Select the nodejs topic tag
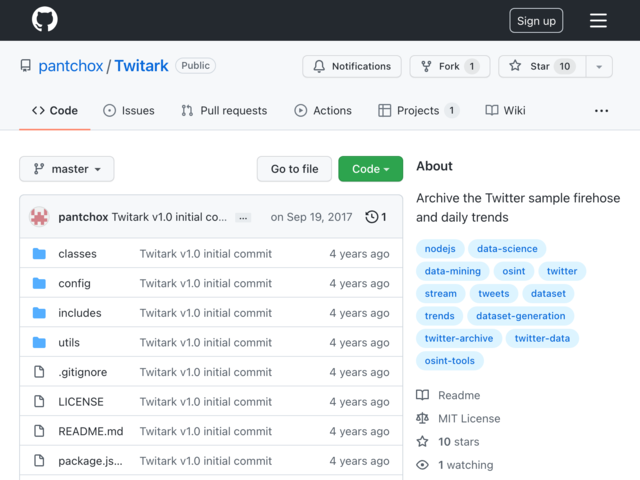This screenshot has height=480, width=640. tap(440, 249)
